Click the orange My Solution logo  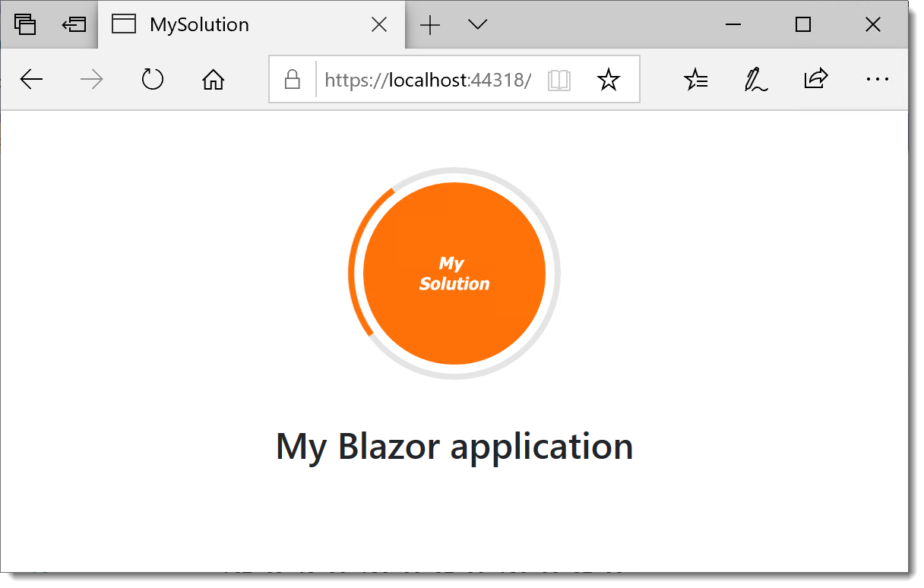click(x=454, y=273)
